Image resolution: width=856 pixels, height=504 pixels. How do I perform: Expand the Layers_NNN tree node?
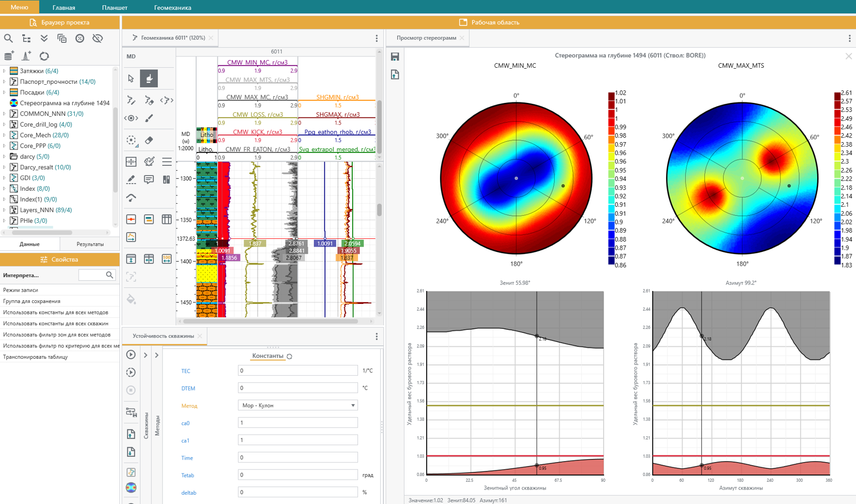click(5, 210)
